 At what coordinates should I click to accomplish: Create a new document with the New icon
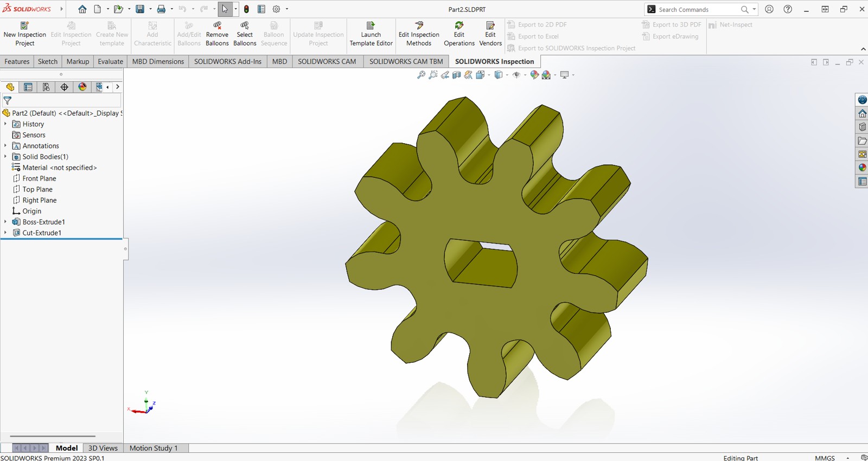(98, 9)
